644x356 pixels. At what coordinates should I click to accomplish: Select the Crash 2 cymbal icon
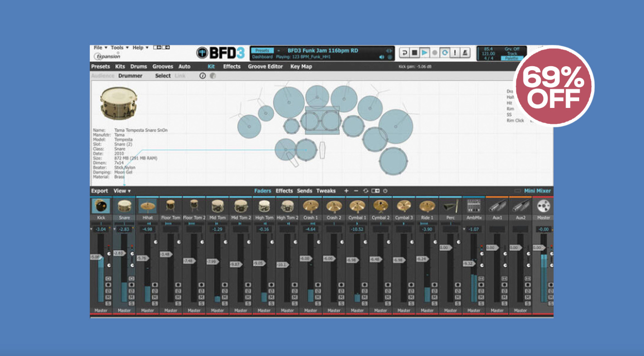pyautogui.click(x=334, y=206)
